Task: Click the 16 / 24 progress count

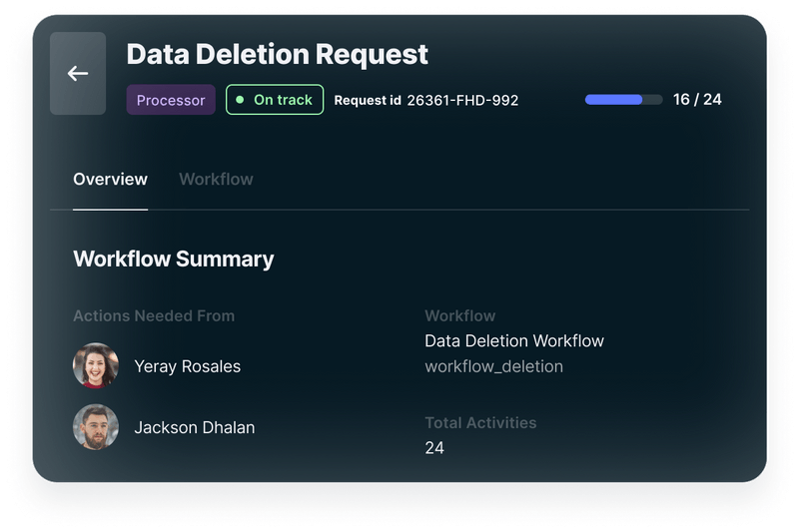Action: click(697, 100)
